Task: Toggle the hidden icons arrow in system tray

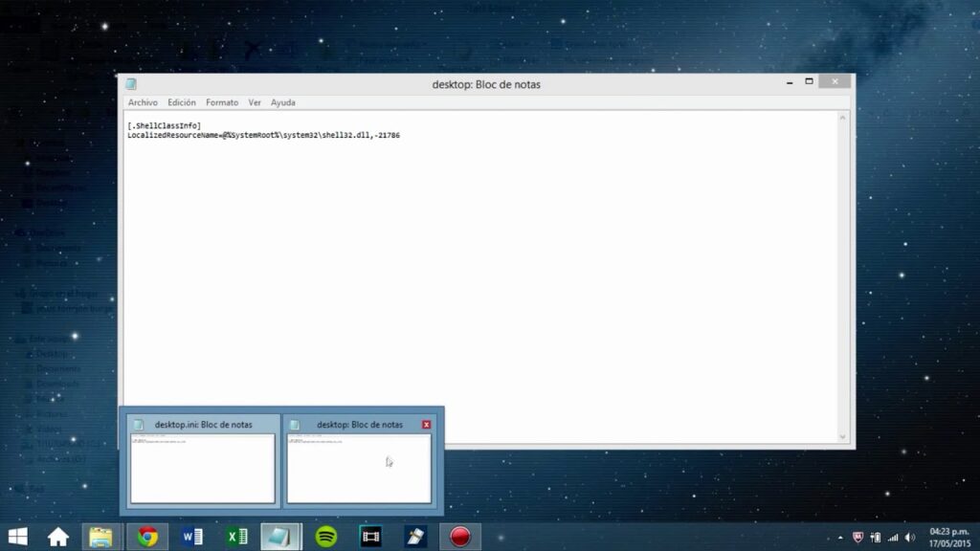Action: [x=840, y=537]
